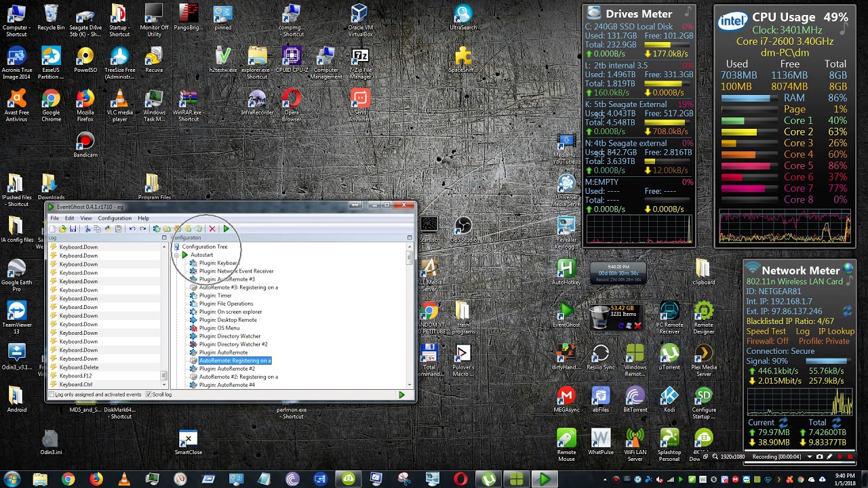Click the Configuration panel maximize toggle
868x488 pixels.
point(410,238)
